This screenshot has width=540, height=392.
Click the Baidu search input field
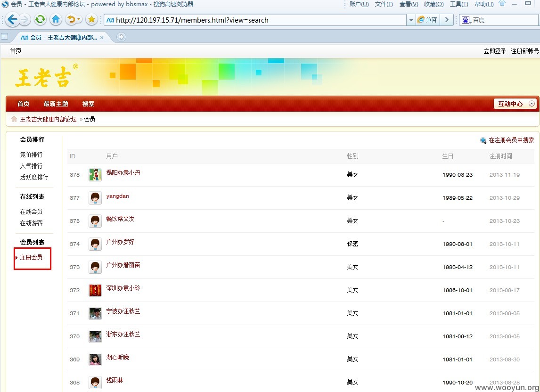pos(505,20)
